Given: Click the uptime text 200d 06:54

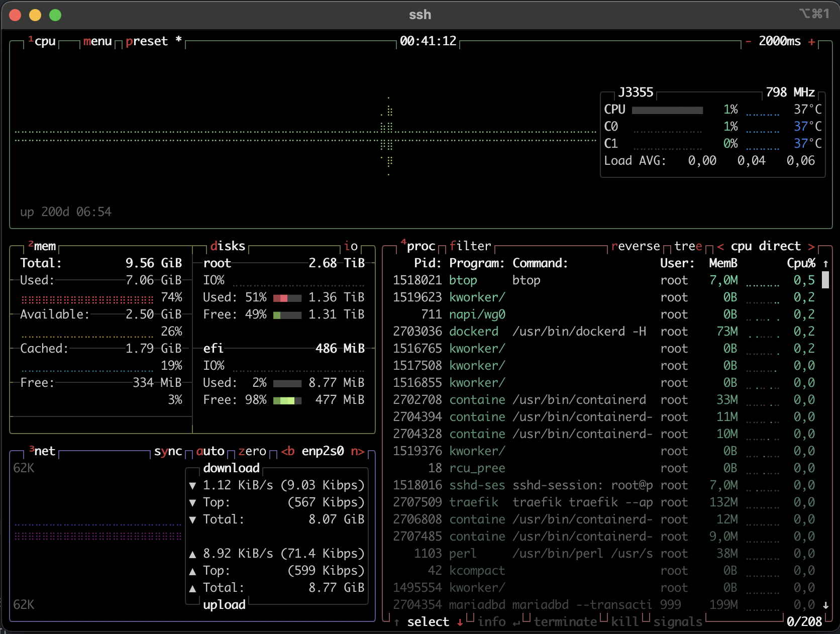Looking at the screenshot, I should (76, 212).
